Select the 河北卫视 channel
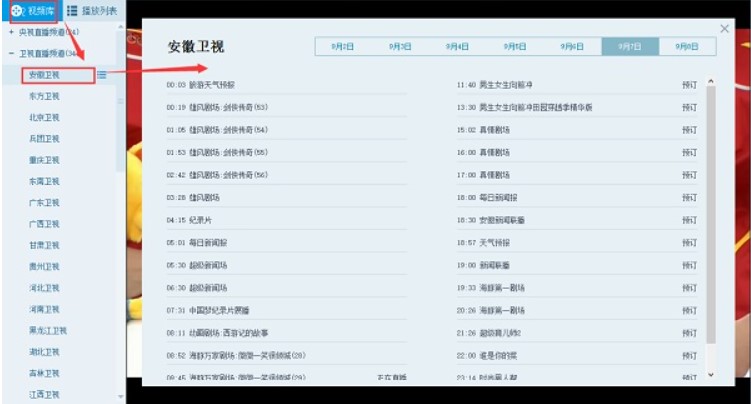 [44, 288]
